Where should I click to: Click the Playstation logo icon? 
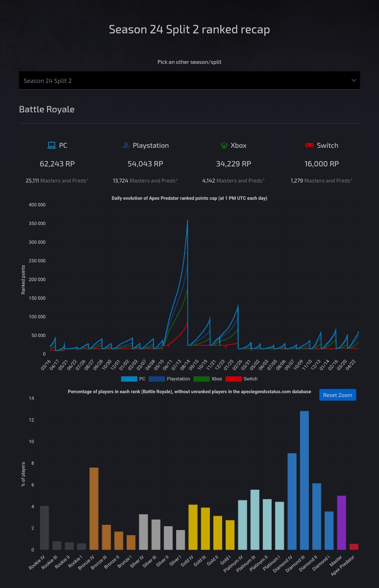pos(126,145)
